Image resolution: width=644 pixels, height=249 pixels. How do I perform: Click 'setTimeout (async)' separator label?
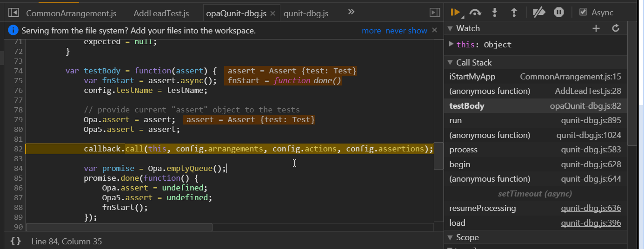[535, 194]
